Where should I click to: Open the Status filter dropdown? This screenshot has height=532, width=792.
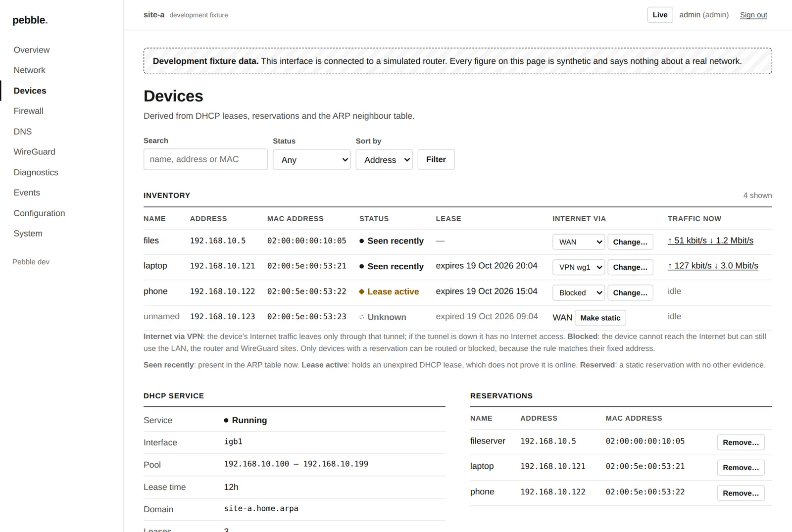(312, 160)
